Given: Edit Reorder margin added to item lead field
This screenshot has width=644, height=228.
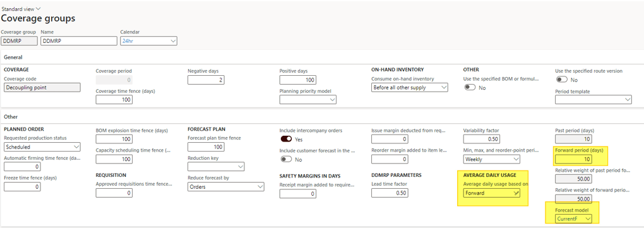Looking at the screenshot, I should (390, 159).
